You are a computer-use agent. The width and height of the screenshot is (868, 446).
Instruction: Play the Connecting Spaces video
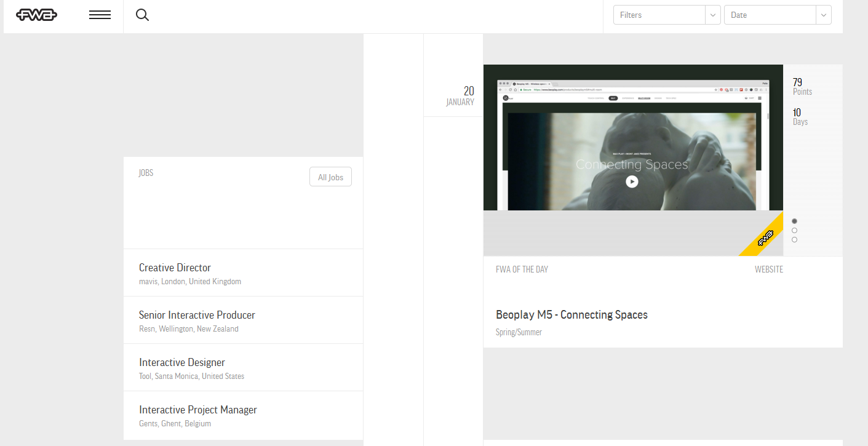click(x=632, y=181)
